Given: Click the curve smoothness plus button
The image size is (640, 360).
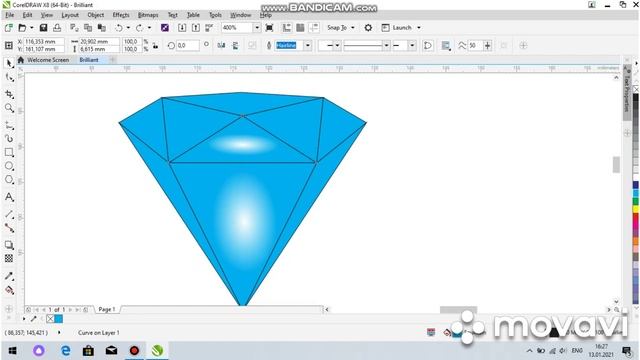Looking at the screenshot, I should 487,45.
